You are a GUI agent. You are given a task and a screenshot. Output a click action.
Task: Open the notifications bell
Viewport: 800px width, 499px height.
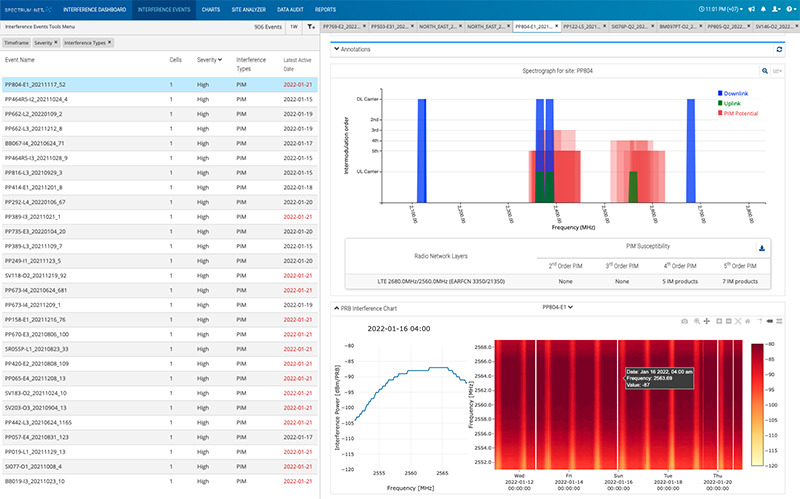tap(763, 9)
